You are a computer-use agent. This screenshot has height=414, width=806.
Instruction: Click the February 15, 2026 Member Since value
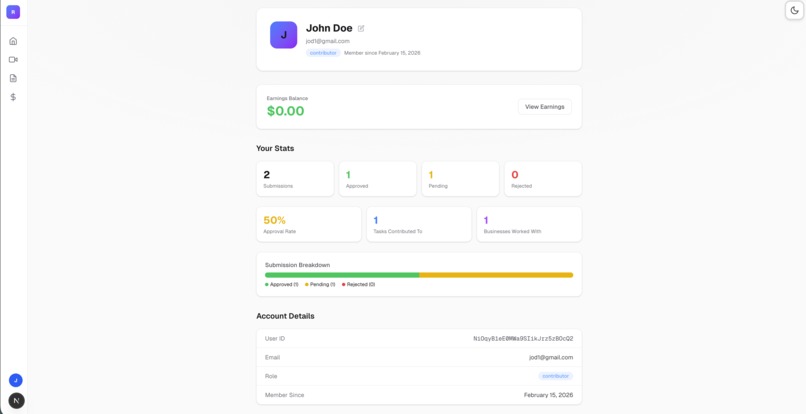click(x=548, y=395)
